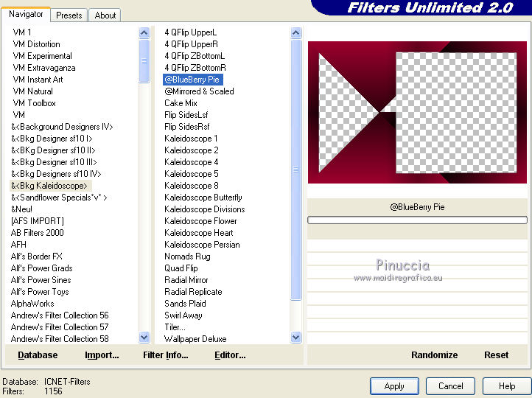Select Alf's Border FX category
The image size is (532, 398).
37,256
